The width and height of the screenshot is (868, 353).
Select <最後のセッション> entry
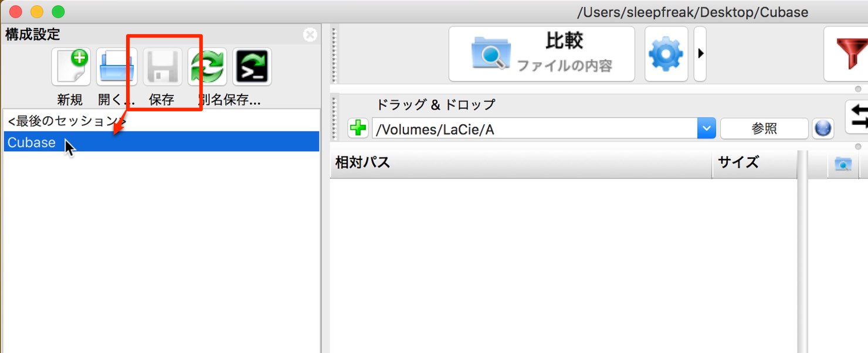[161, 121]
